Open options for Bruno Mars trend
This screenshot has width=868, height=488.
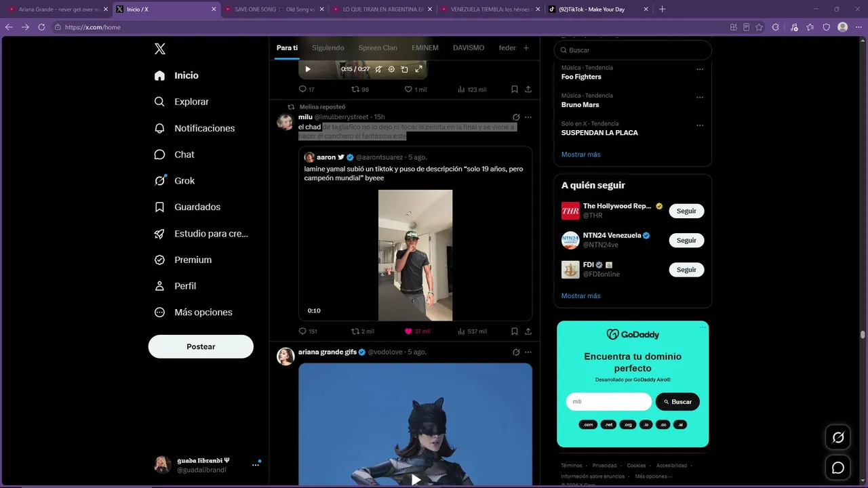tap(700, 97)
